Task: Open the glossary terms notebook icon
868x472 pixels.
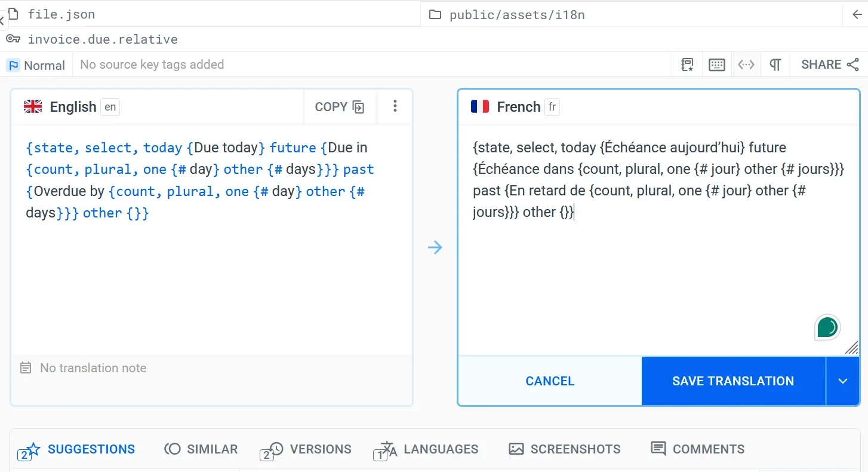Action: tap(687, 65)
